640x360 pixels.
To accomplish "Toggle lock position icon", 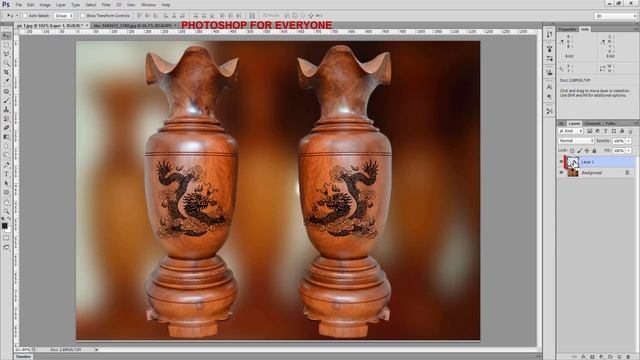I will [587, 151].
